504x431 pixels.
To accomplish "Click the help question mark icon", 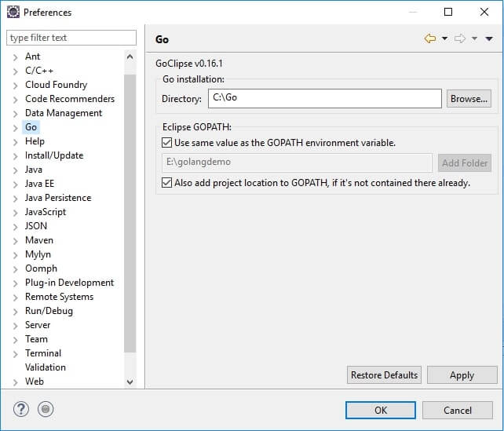I will pos(20,409).
